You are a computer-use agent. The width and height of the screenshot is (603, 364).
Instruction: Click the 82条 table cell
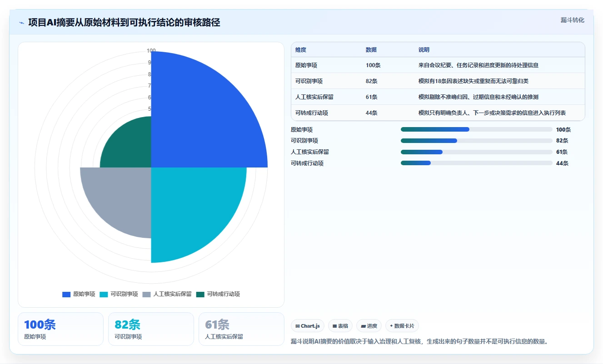372,81
